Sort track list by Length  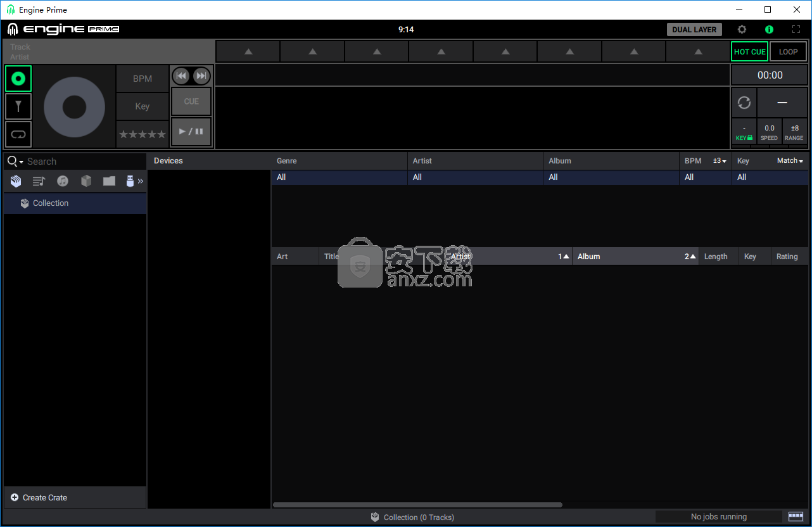tap(719, 257)
